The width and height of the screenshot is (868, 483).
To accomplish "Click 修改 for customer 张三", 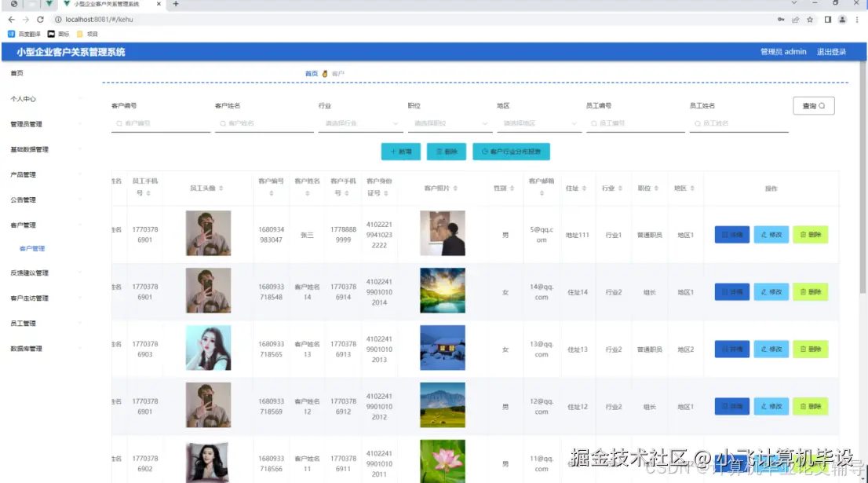I will point(771,235).
